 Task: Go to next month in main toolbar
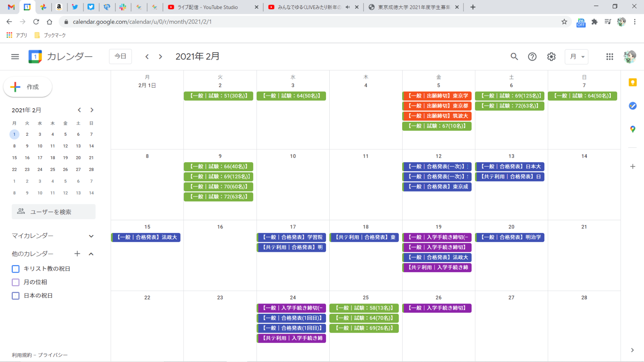(161, 57)
